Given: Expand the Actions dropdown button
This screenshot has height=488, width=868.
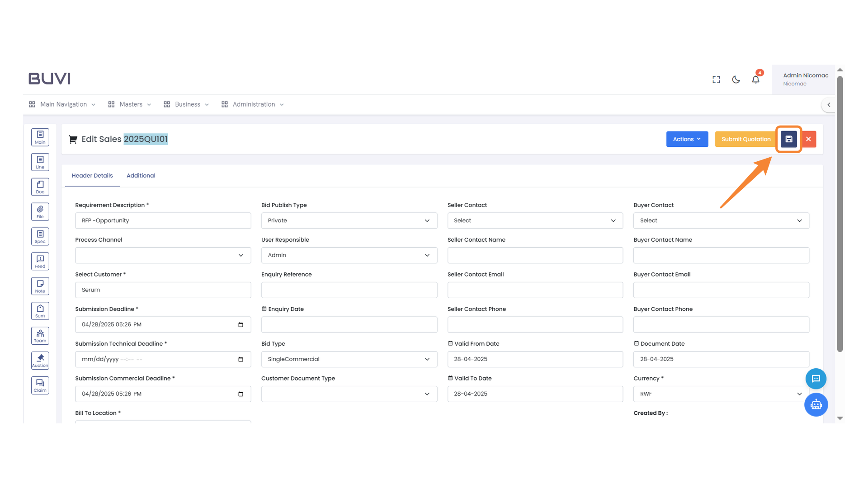Looking at the screenshot, I should click(687, 139).
